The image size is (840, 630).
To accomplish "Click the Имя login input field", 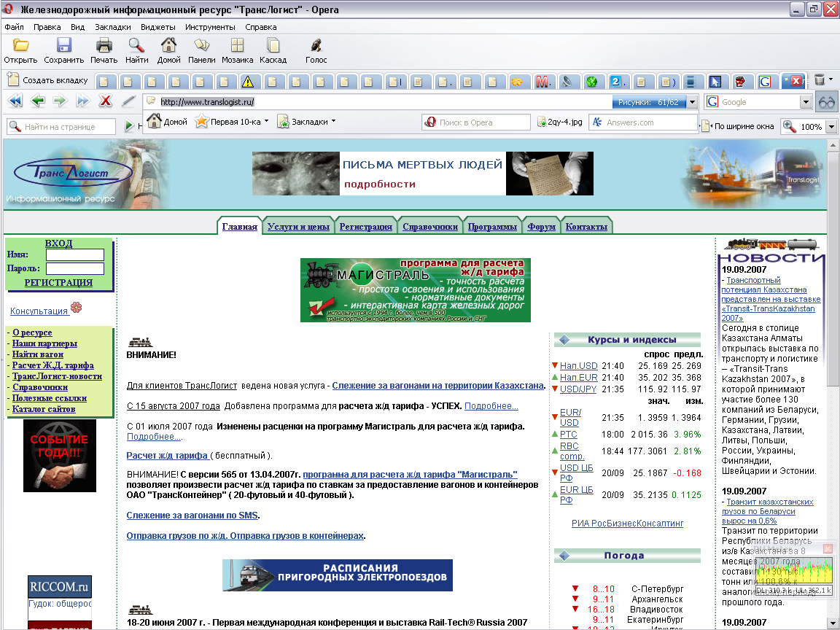I will 75,254.
